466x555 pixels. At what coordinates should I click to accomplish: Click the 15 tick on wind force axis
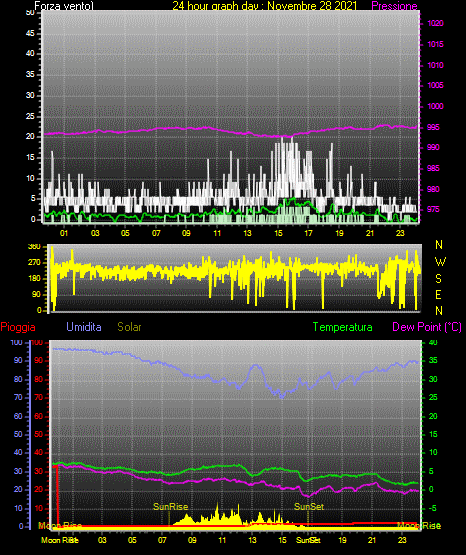click(30, 157)
